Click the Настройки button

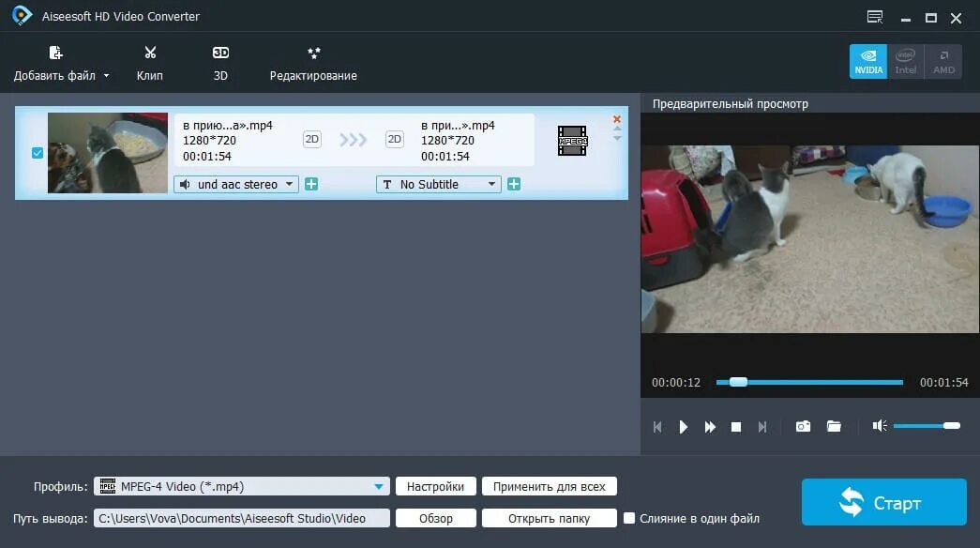436,486
